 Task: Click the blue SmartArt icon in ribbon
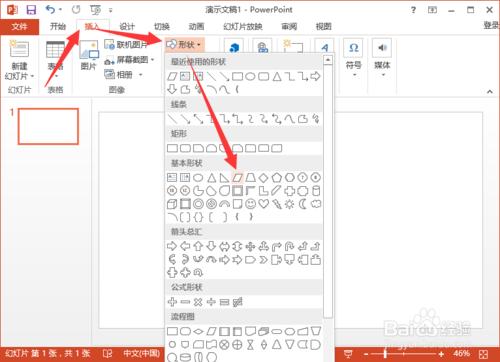234,47
